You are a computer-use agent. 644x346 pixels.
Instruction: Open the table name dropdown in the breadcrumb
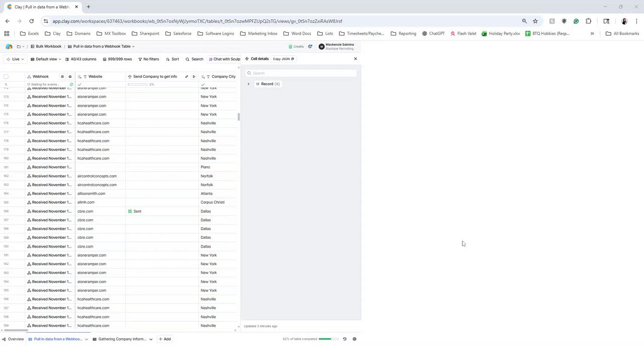click(133, 47)
